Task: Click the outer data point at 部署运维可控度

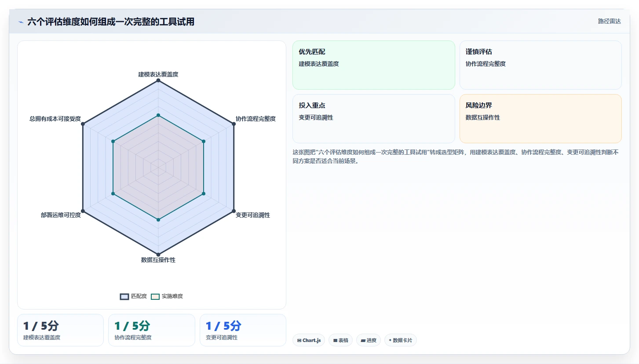Action: [83, 211]
